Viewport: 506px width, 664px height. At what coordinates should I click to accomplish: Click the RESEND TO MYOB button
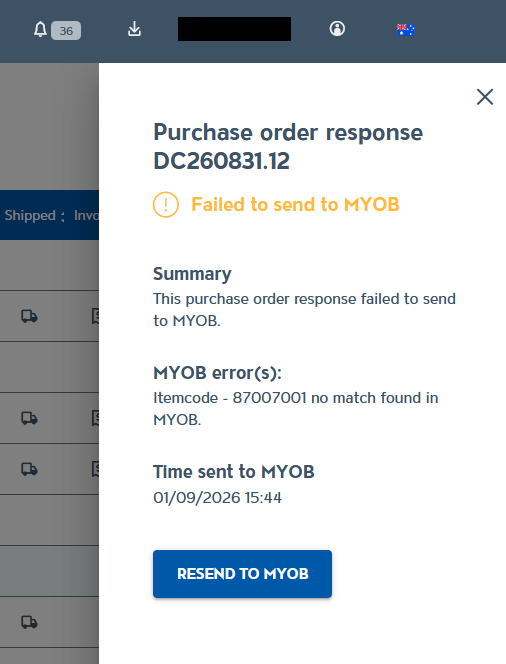point(242,574)
